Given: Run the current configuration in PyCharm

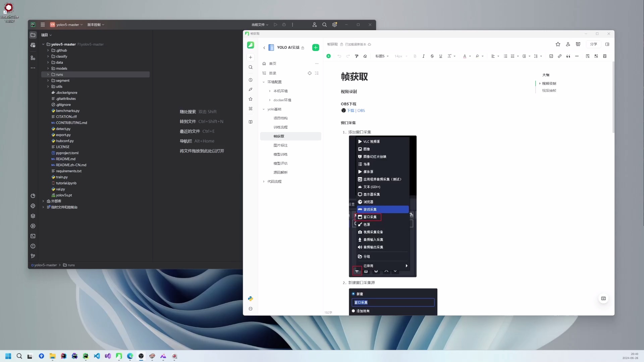Looking at the screenshot, I should [x=275, y=24].
